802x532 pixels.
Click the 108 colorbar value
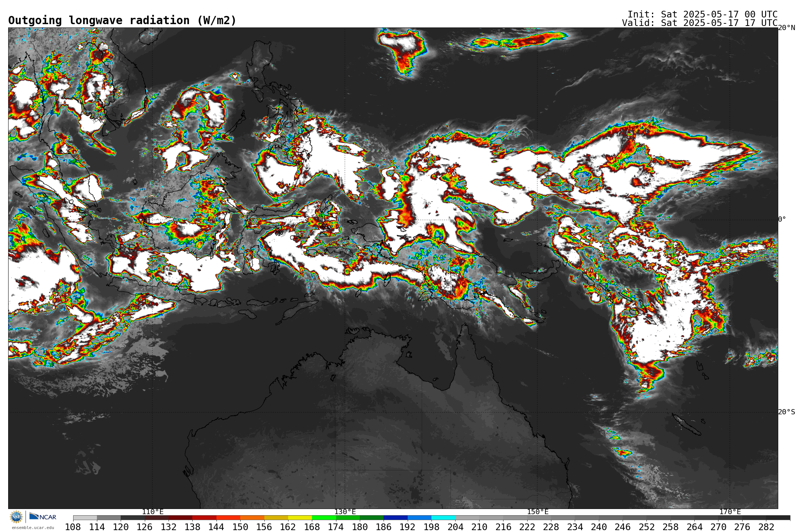coord(73,527)
